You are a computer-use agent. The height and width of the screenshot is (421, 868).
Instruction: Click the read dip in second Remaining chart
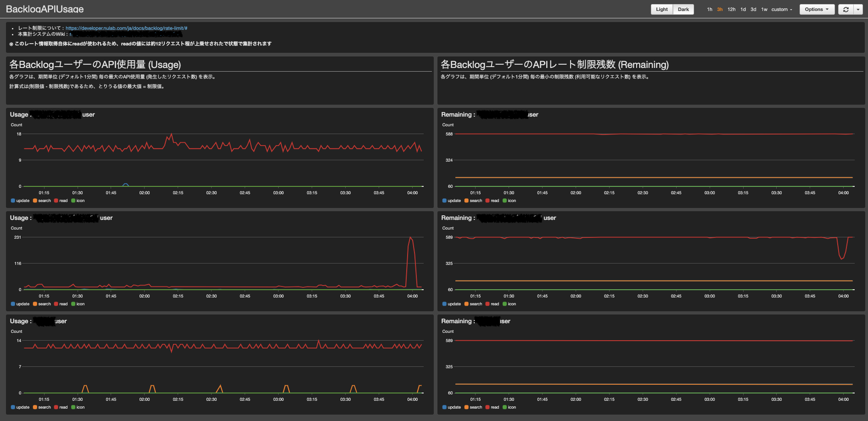point(842,258)
